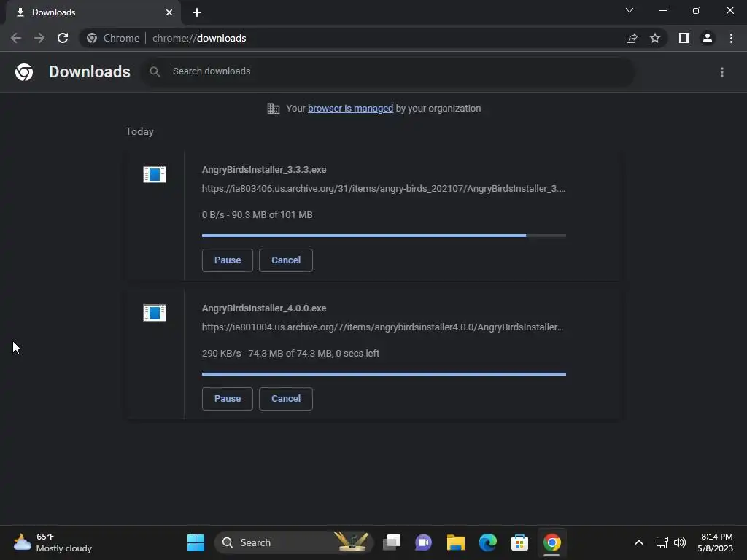The width and height of the screenshot is (747, 560).
Task: Click file icon for AngryBirdsInstaller_3.3.3.exe
Action: coord(155,174)
